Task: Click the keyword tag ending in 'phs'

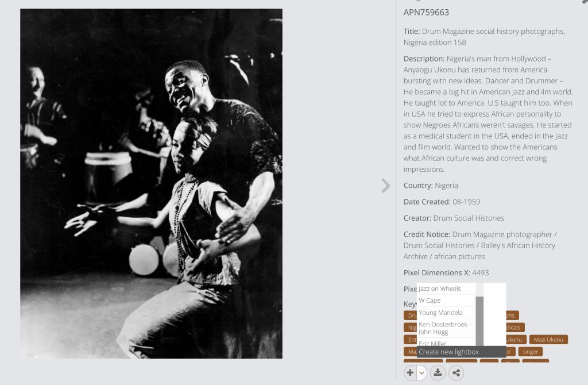Action: point(512,315)
